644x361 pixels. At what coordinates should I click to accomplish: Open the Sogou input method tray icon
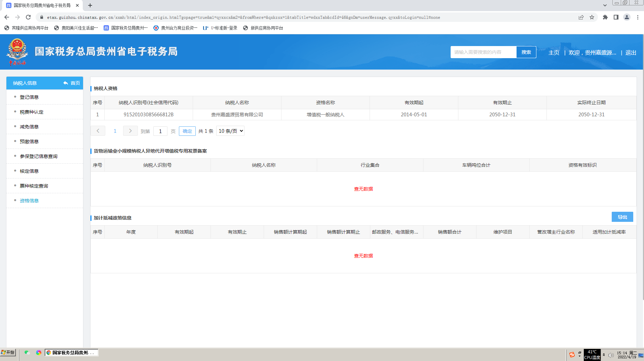click(x=572, y=355)
